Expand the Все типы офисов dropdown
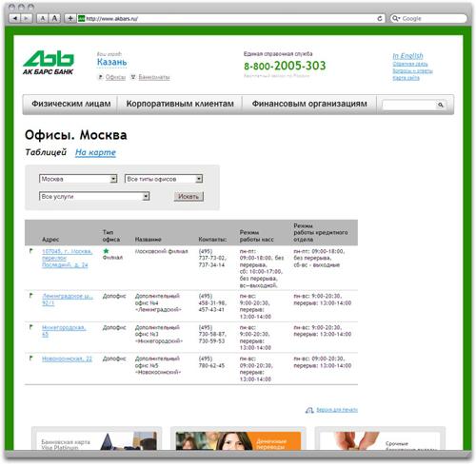This screenshot has width=476, height=466. (164, 179)
